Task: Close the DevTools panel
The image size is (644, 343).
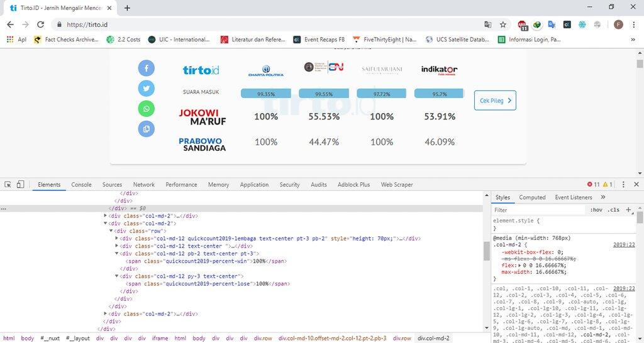Action: [636, 185]
